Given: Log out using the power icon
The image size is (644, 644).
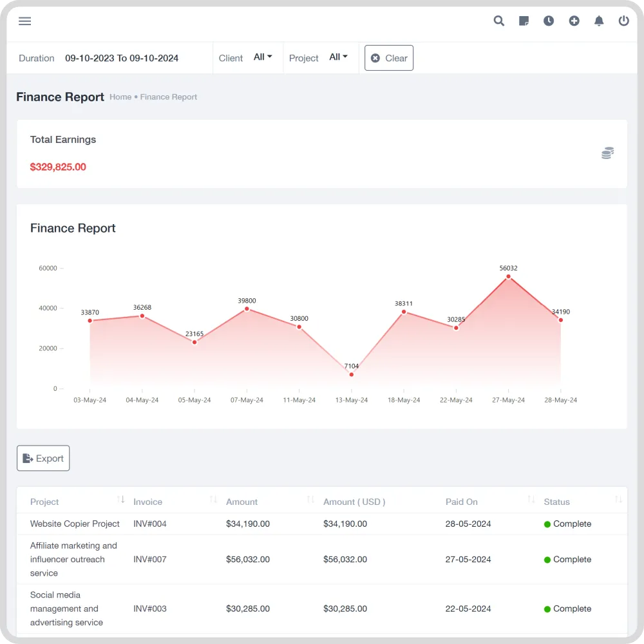Looking at the screenshot, I should (x=623, y=21).
